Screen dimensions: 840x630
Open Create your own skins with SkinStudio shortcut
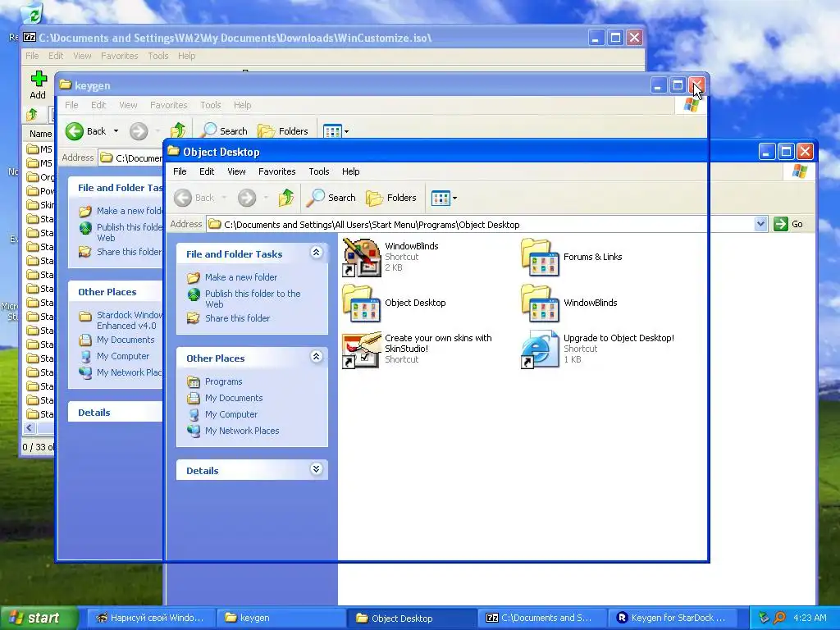(362, 349)
